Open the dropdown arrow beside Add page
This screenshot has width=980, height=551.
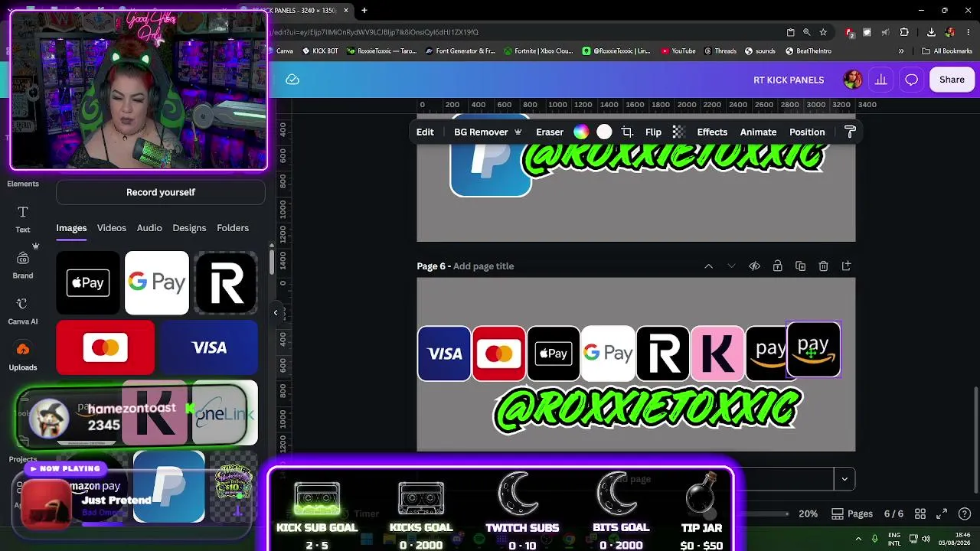[844, 479]
